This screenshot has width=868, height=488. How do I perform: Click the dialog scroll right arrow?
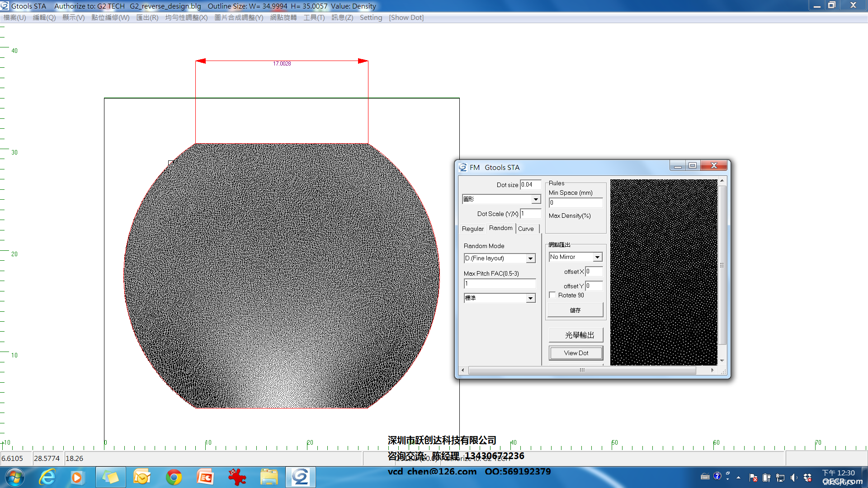point(712,370)
